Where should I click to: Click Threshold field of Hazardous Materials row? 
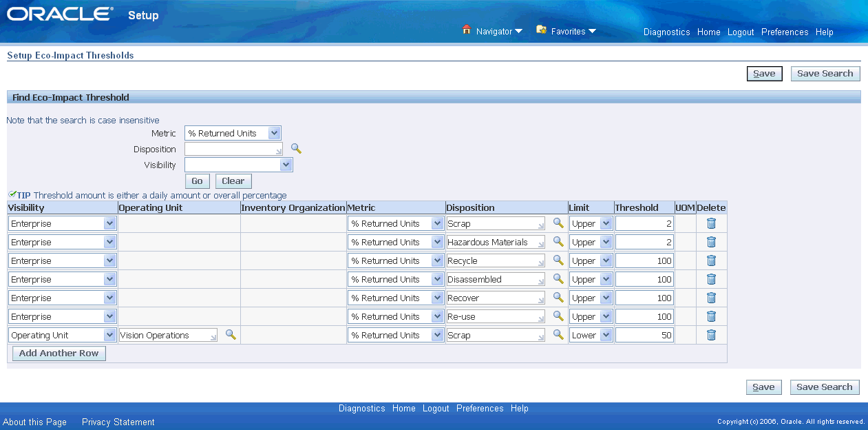coord(644,243)
